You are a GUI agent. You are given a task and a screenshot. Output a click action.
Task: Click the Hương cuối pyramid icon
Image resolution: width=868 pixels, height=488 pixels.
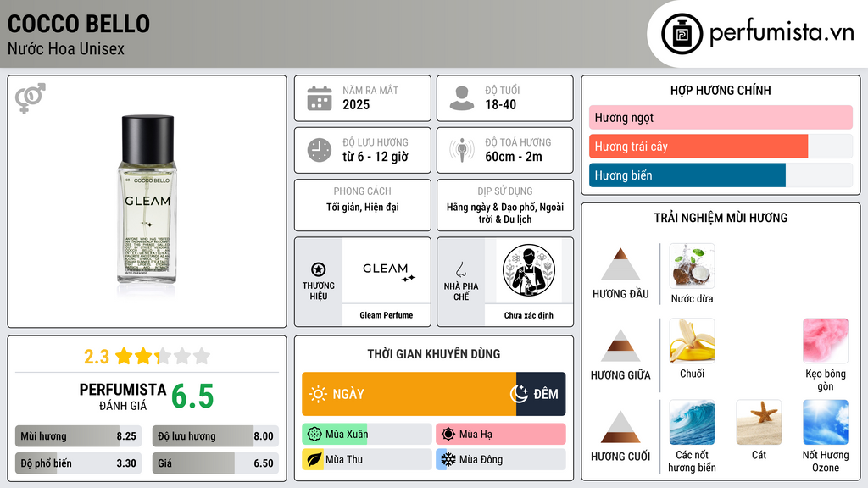[620, 427]
